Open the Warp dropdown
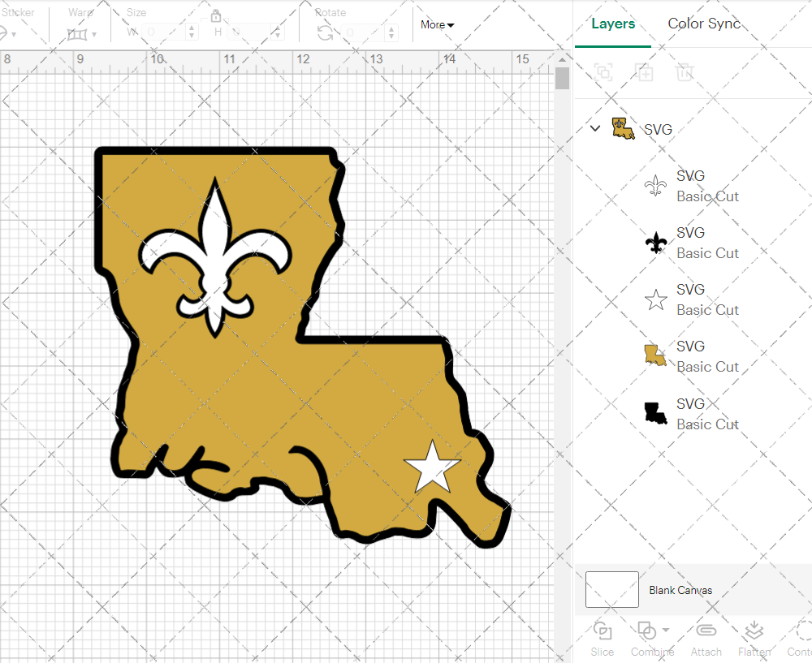Screen dimensions: 812x663 pyautogui.click(x=82, y=33)
